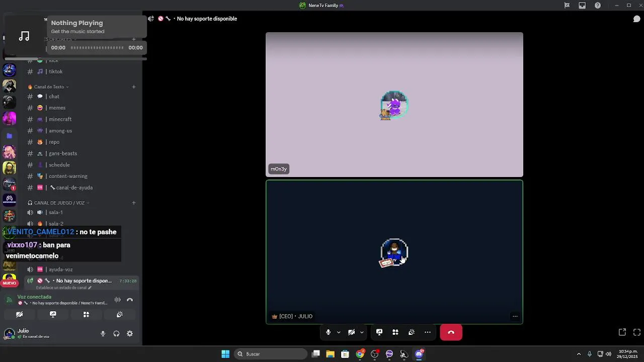This screenshot has width=644, height=362.
Task: Start an activity from voice panel
Action: (86, 314)
